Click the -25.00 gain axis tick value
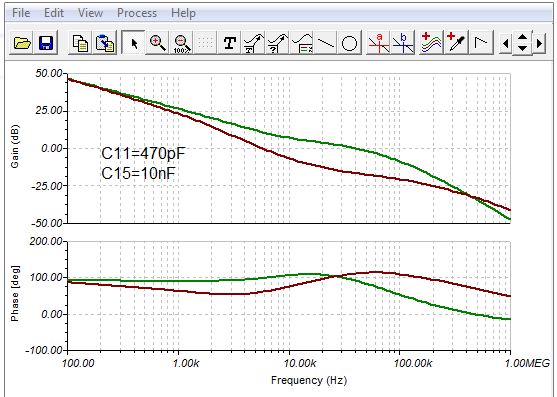 pyautogui.click(x=47, y=186)
